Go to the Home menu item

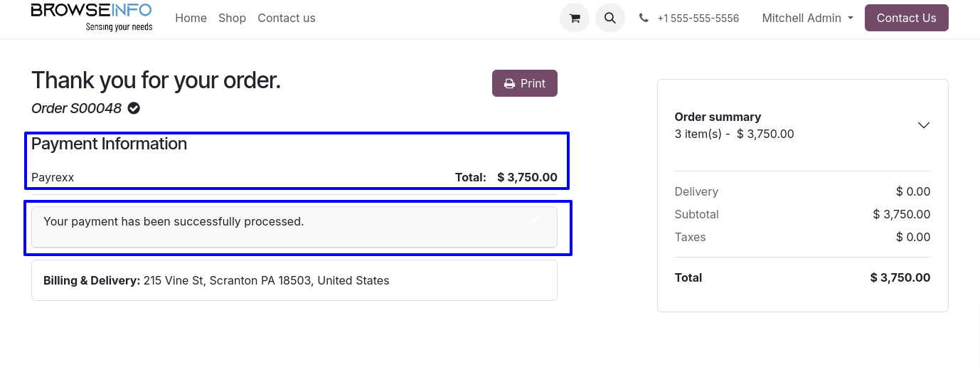(191, 18)
